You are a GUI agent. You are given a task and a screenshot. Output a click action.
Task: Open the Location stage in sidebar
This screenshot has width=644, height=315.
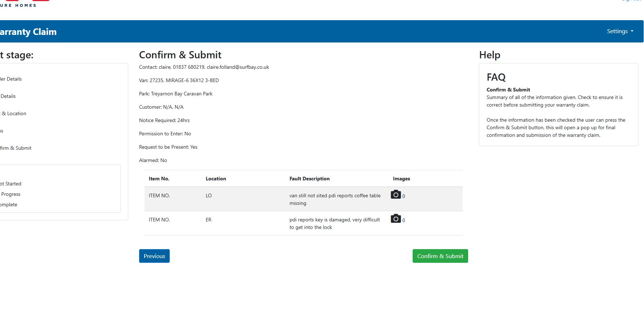click(x=14, y=113)
